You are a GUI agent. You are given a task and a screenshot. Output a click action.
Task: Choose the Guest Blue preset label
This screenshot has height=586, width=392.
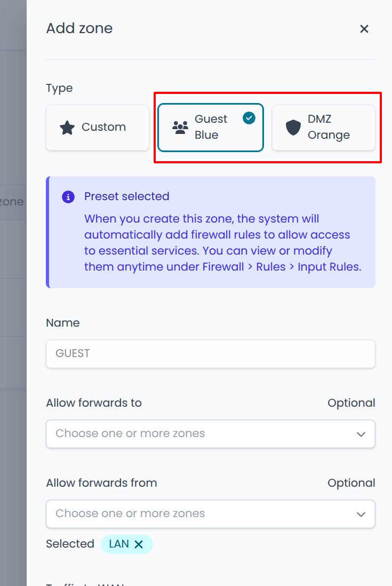(211, 127)
